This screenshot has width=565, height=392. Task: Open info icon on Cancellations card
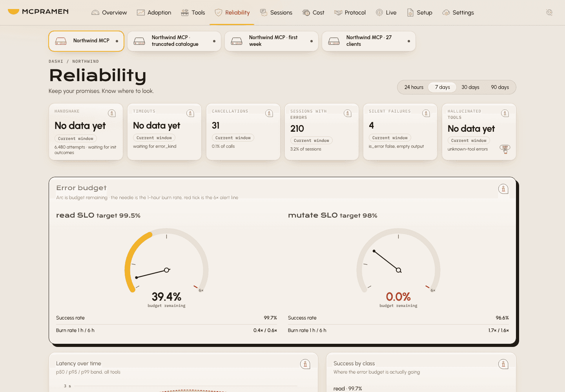(269, 113)
